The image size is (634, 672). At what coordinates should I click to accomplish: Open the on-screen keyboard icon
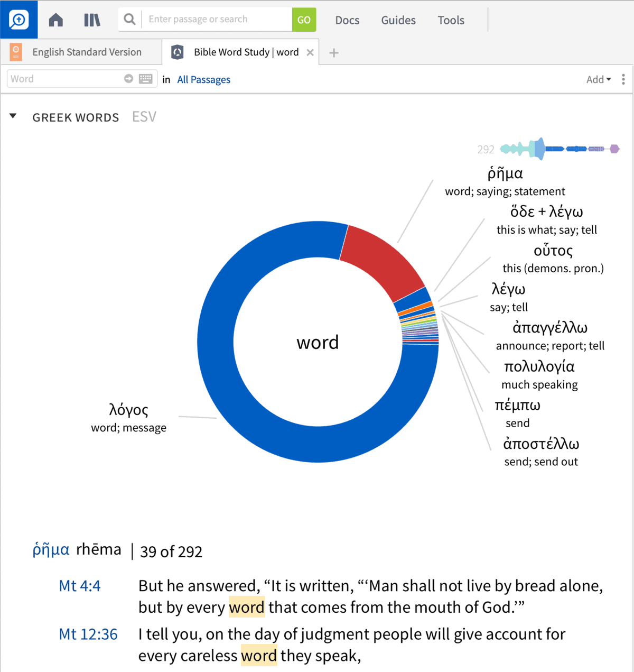(x=146, y=79)
